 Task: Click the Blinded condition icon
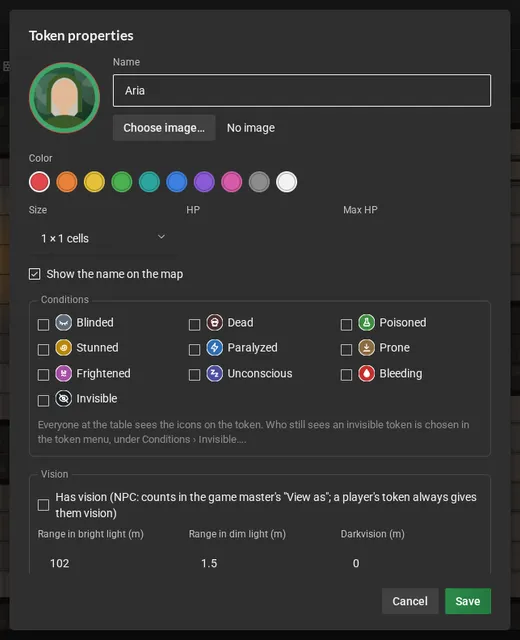click(x=63, y=322)
